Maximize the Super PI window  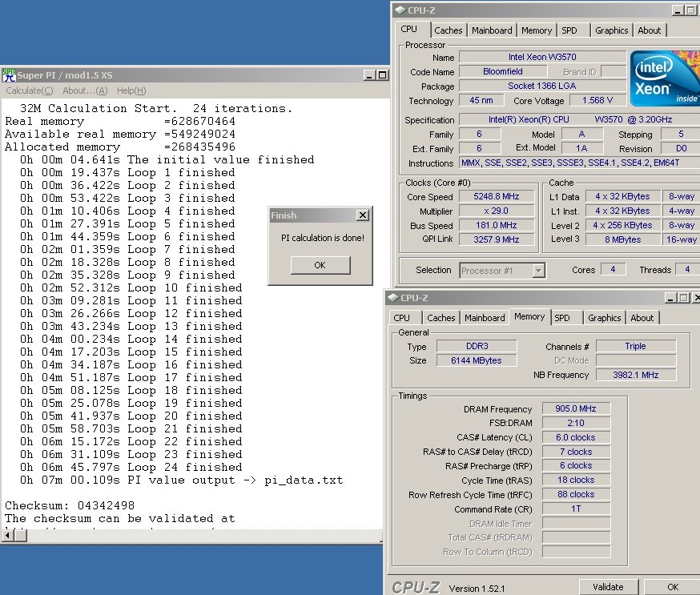(x=382, y=75)
